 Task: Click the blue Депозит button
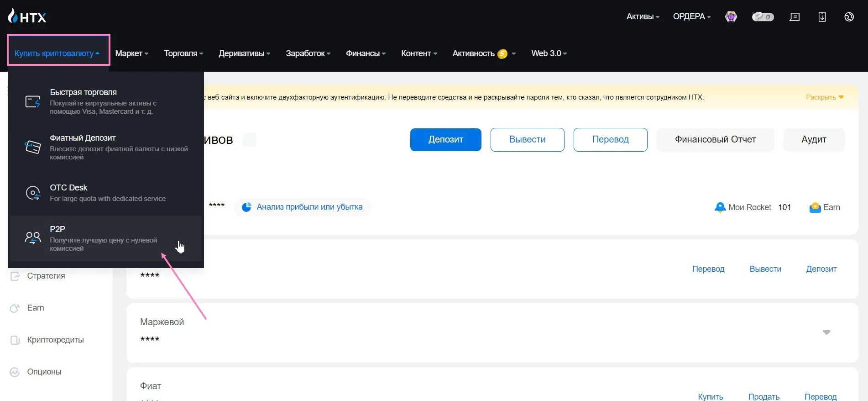(x=446, y=140)
